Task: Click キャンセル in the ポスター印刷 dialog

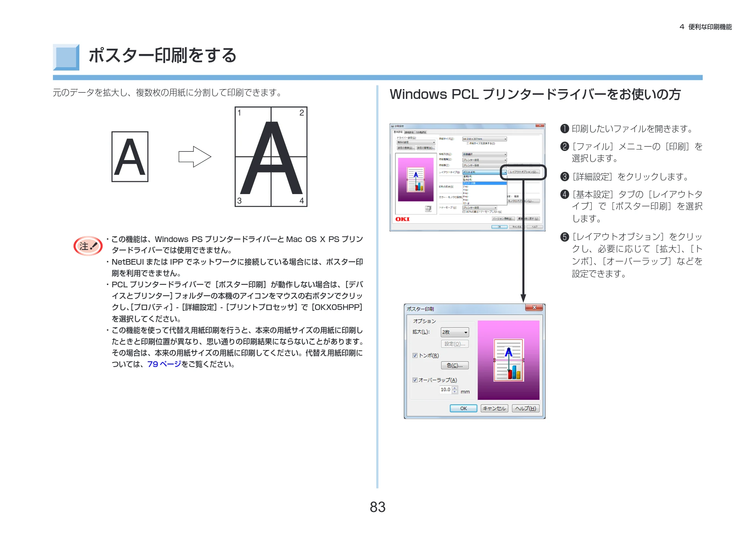Action: tap(495, 408)
